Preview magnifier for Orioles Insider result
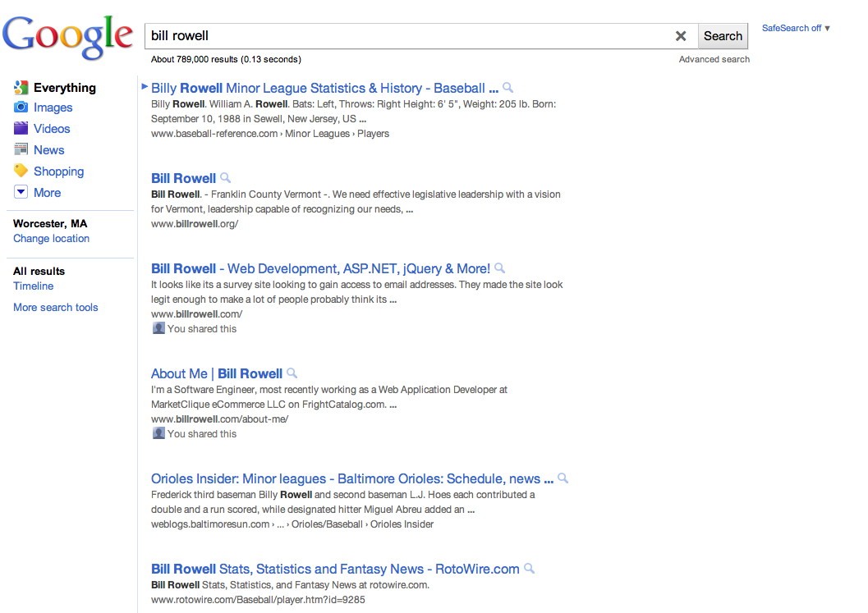 563,478
